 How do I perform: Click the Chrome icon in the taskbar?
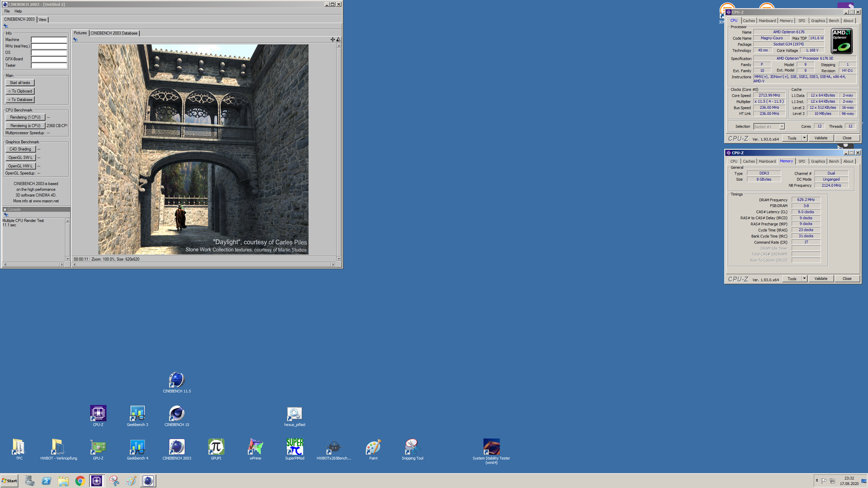pyautogui.click(x=80, y=481)
